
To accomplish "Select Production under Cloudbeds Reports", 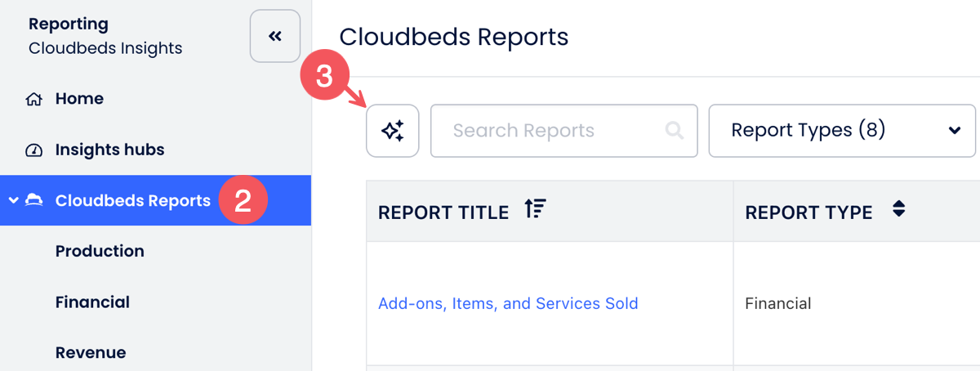I will tap(100, 251).
